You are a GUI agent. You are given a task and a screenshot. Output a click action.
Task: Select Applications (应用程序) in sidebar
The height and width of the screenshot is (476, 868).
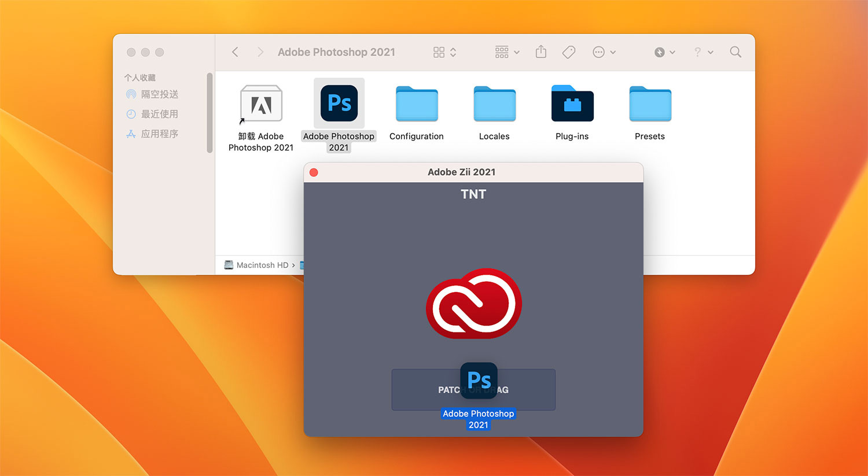(x=152, y=134)
